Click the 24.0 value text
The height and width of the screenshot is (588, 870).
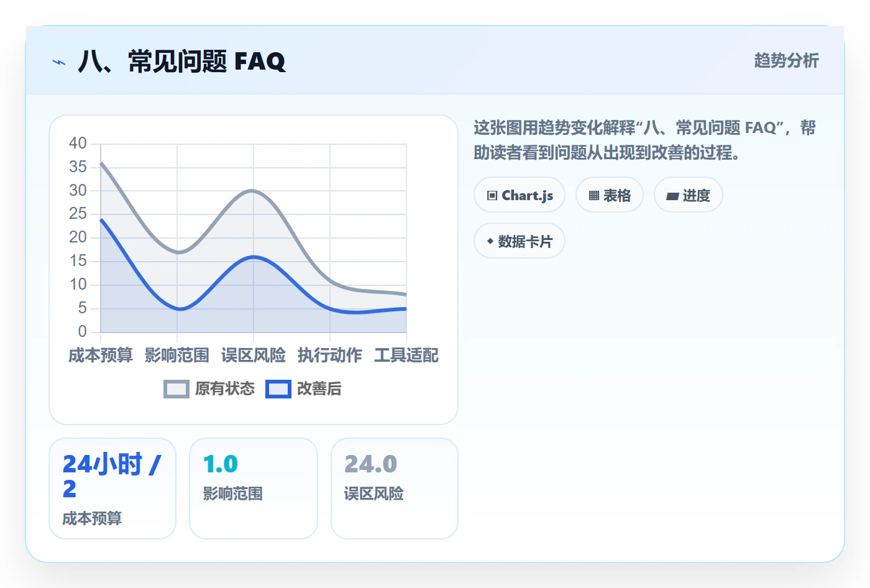[370, 464]
